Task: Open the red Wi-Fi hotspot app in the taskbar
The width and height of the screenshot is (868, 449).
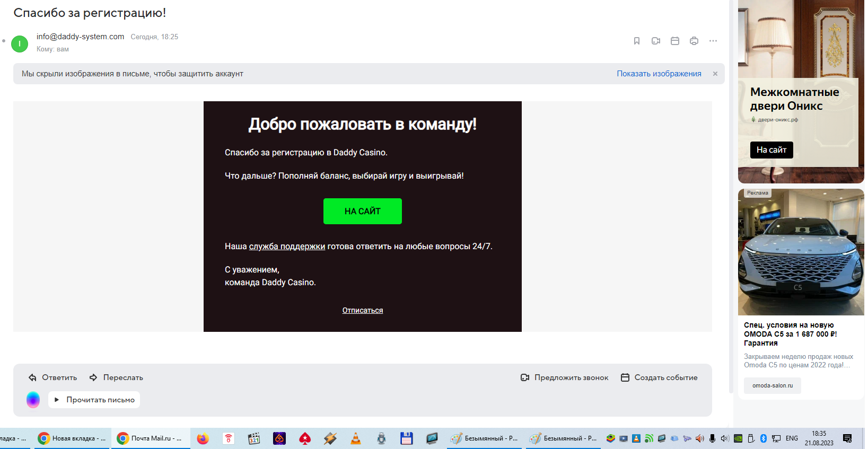Action: click(229, 438)
